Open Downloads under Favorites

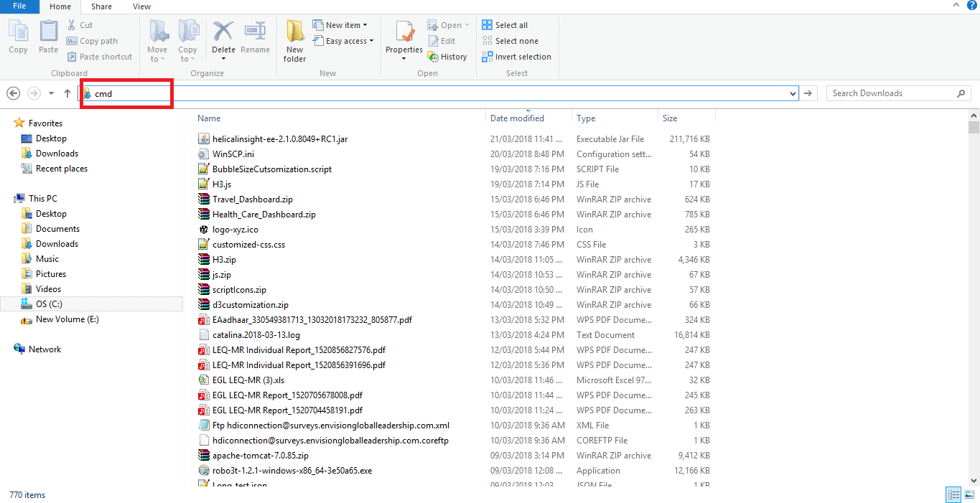click(x=57, y=154)
